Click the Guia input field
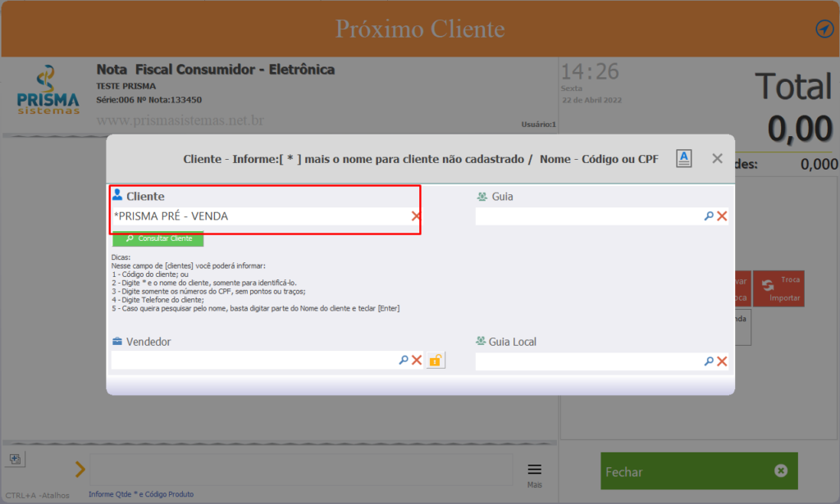This screenshot has width=840, height=504. tap(589, 216)
